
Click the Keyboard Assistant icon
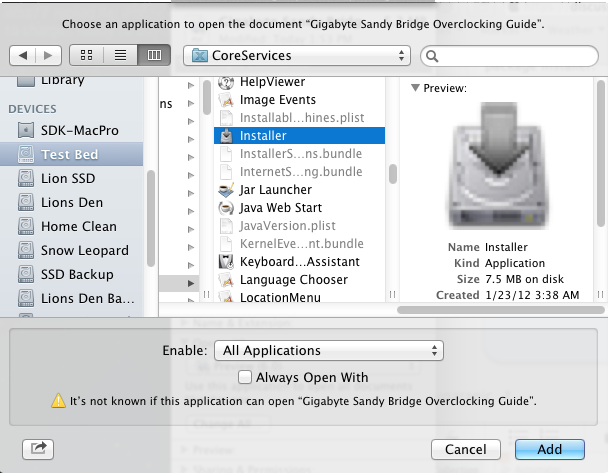pos(226,262)
